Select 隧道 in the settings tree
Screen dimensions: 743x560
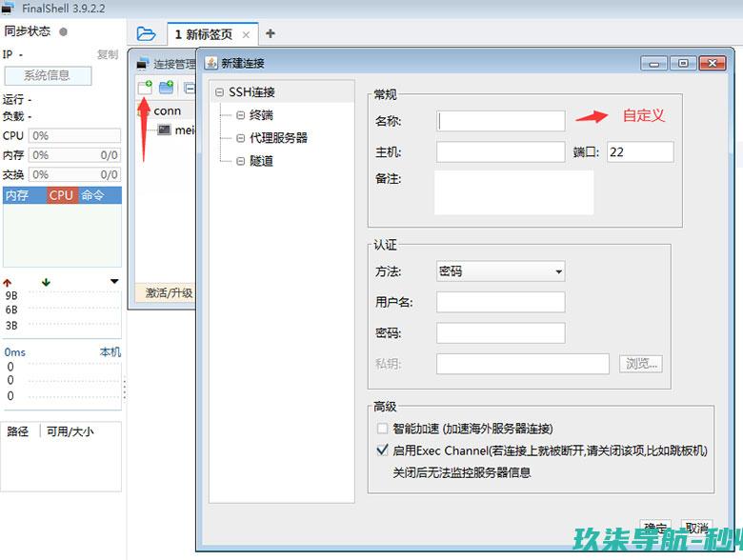click(261, 161)
